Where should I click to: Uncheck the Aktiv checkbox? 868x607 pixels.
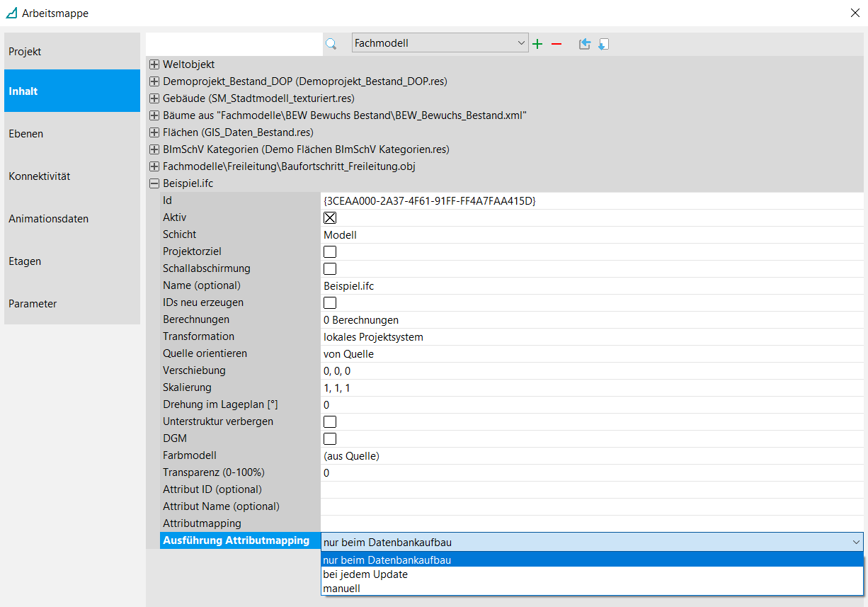(x=330, y=218)
